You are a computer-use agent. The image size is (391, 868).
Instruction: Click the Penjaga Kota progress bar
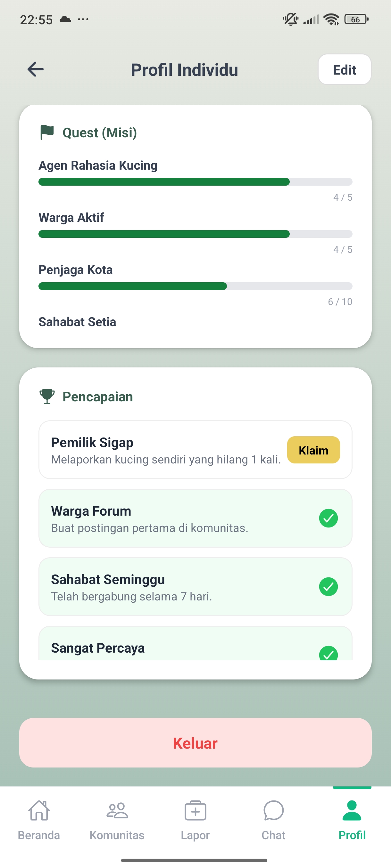tap(195, 286)
